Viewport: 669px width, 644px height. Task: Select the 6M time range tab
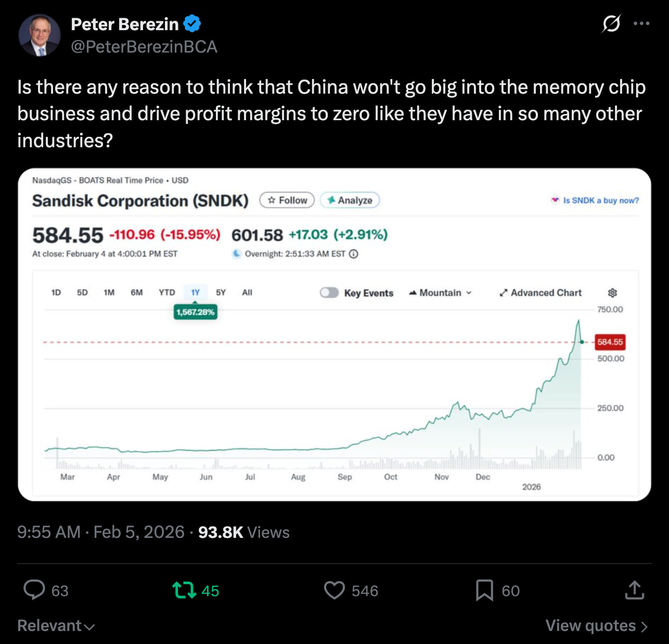tap(137, 292)
